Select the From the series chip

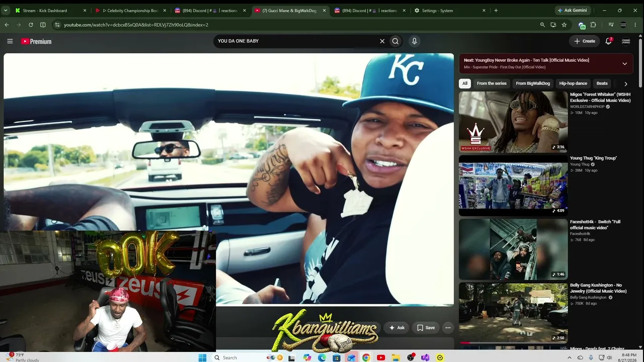pos(492,83)
